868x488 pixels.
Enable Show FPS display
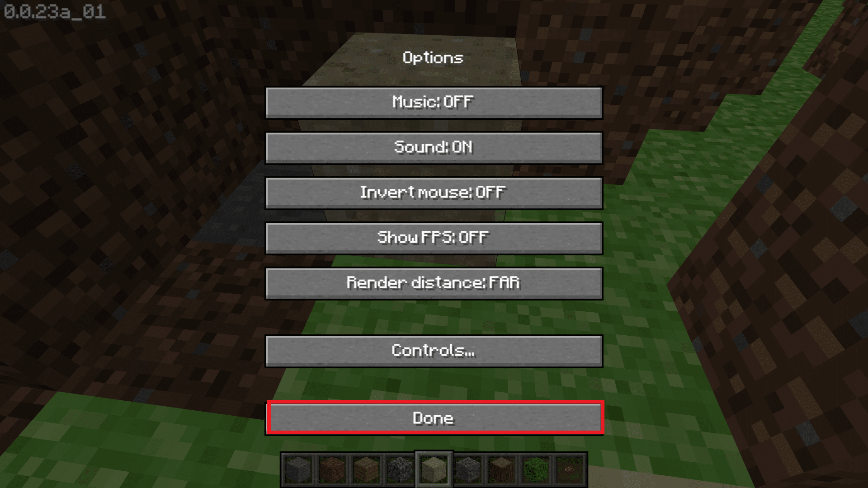click(434, 237)
